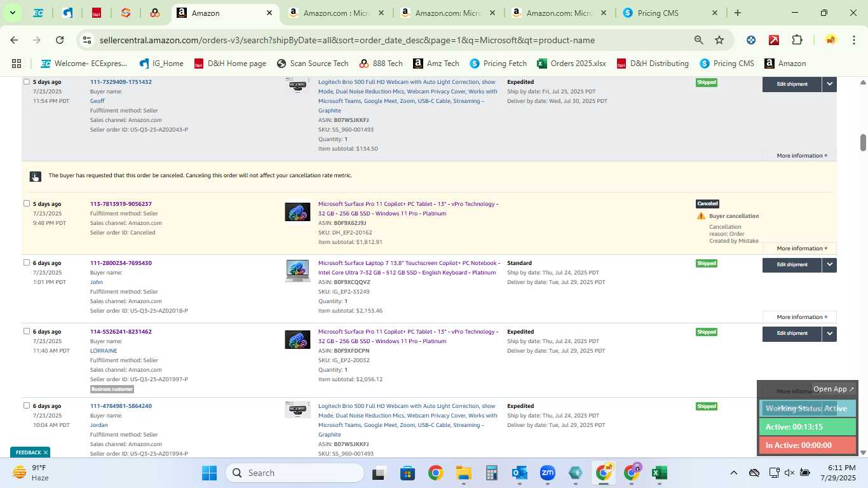
Task: Open canceled order 113-7813919-9056237
Action: pos(121,204)
